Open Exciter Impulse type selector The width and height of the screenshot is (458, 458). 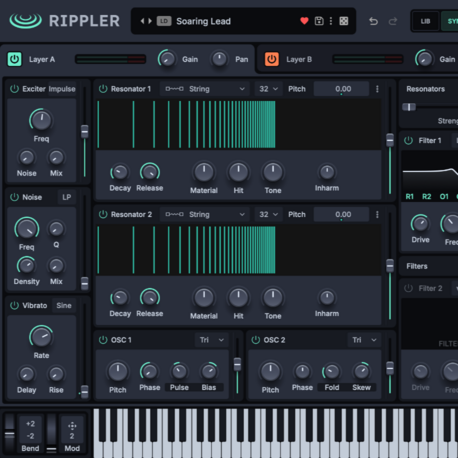pyautogui.click(x=62, y=89)
